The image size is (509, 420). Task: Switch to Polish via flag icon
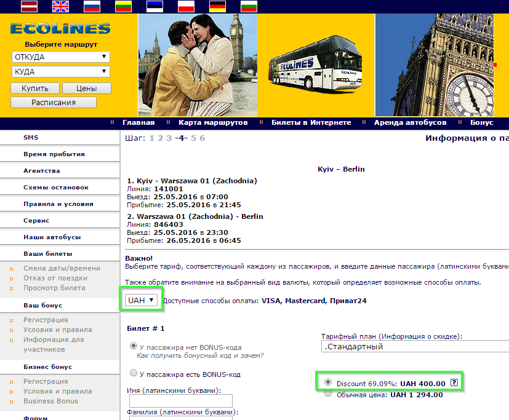pyautogui.click(x=186, y=6)
